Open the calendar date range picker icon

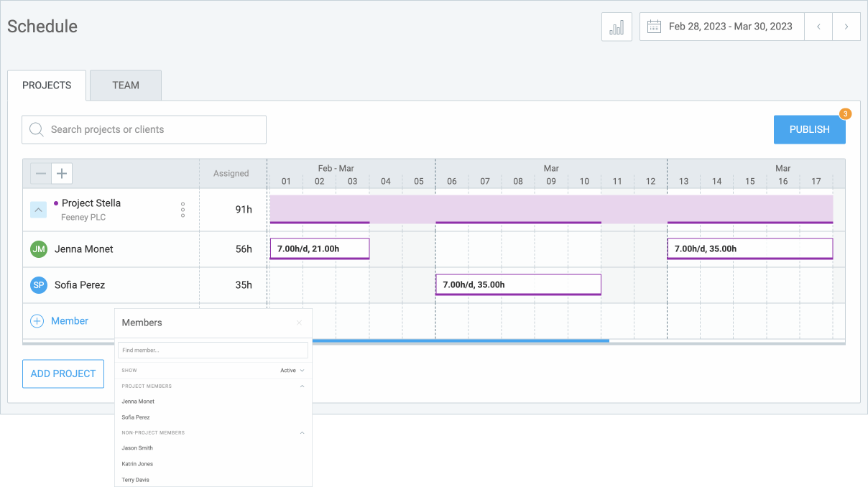tap(654, 26)
